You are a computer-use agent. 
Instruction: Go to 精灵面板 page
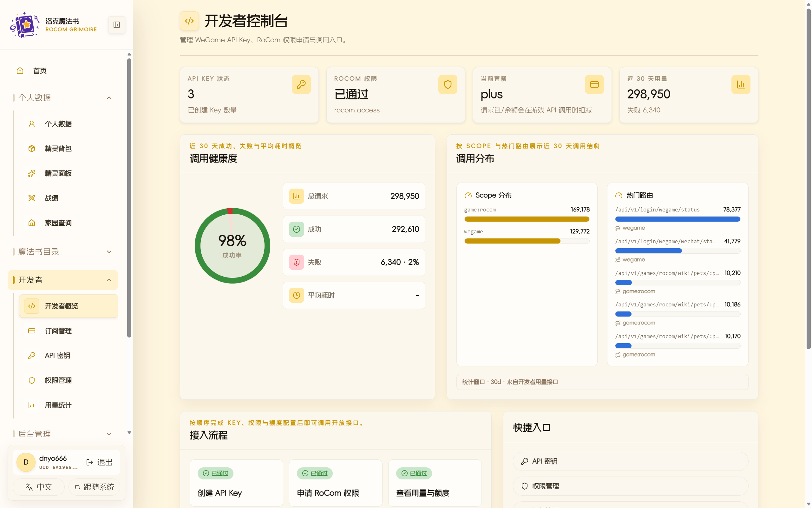click(x=69, y=173)
